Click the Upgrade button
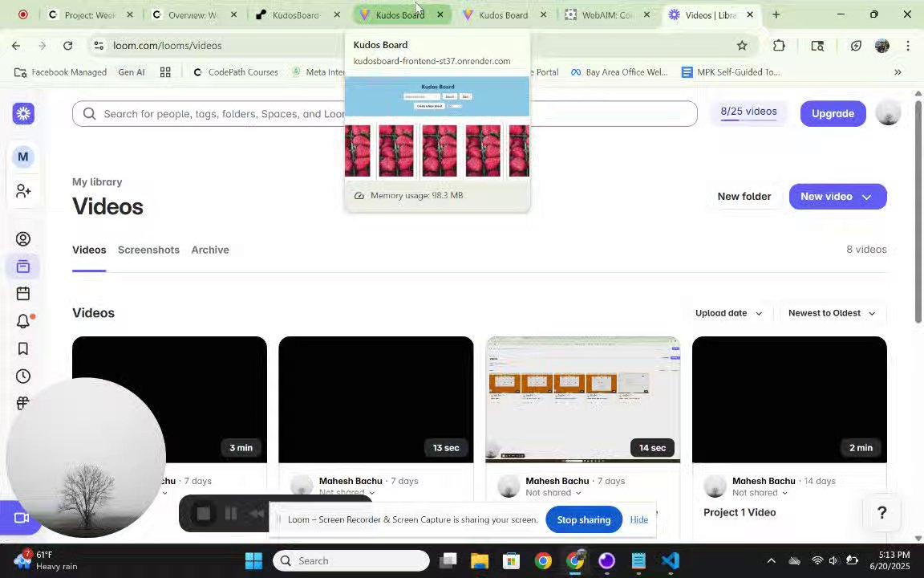Viewport: 924px width, 578px height. pyautogui.click(x=833, y=113)
